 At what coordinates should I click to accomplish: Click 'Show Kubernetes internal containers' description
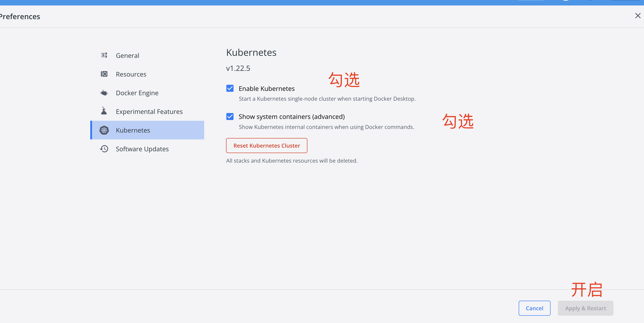click(326, 127)
